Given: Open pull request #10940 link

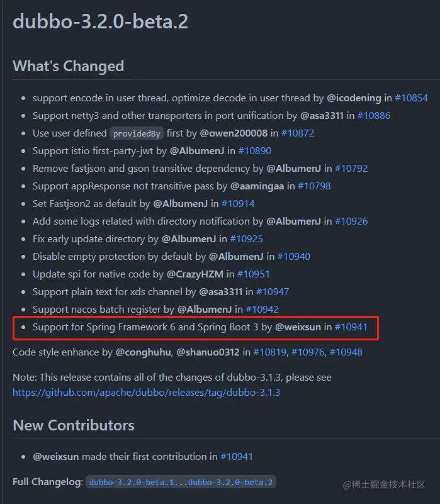Looking at the screenshot, I should click(294, 257).
